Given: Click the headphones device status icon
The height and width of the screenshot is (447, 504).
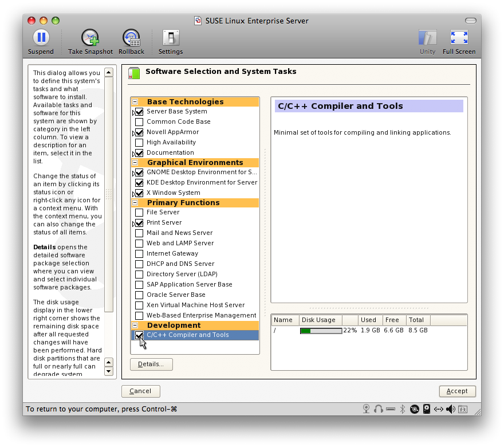Looking at the screenshot, I should tap(379, 409).
